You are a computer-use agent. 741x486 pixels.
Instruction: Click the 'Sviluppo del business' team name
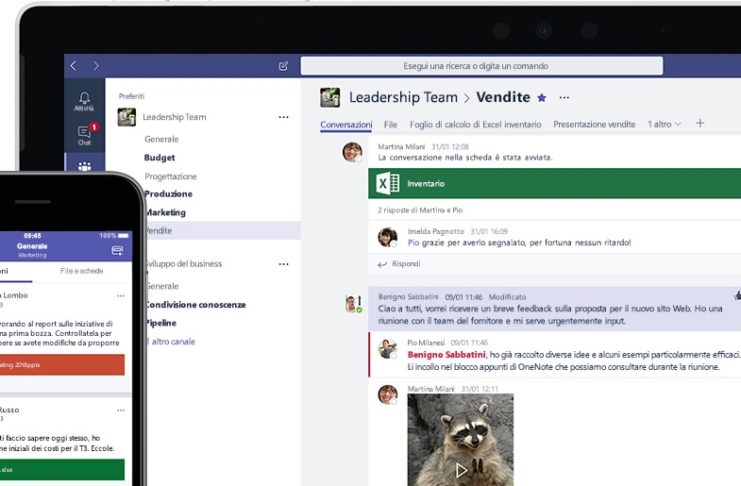pos(184,264)
